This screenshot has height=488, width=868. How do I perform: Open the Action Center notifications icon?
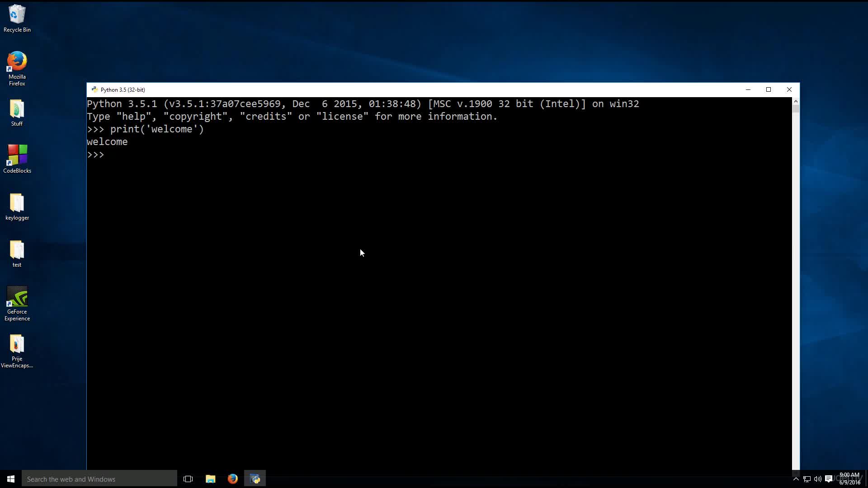(829, 479)
